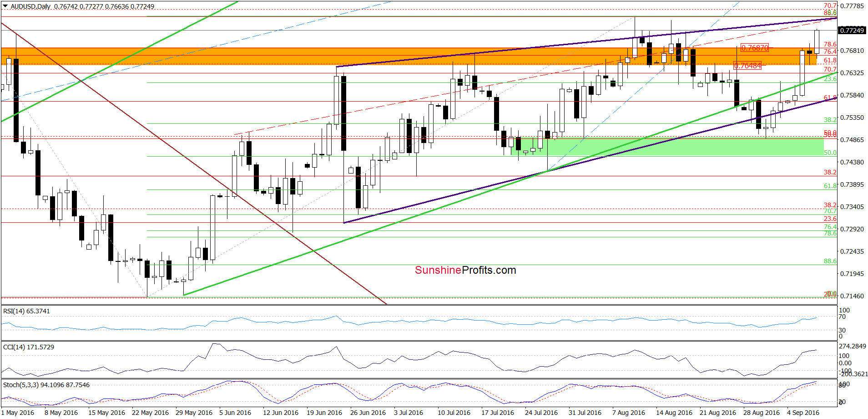Screen dimensions: 868x419
Task: Click the 28 Aug 2016 date label
Action: click(762, 413)
